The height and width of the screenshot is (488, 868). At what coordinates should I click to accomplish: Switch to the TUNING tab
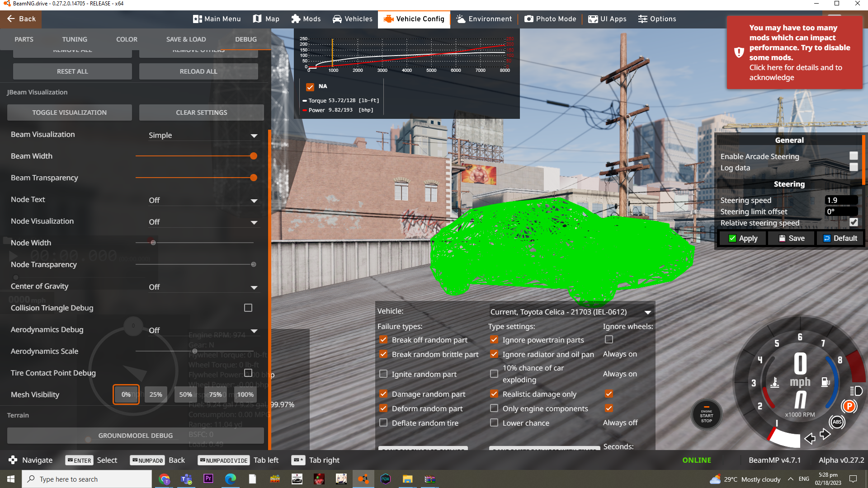[75, 39]
